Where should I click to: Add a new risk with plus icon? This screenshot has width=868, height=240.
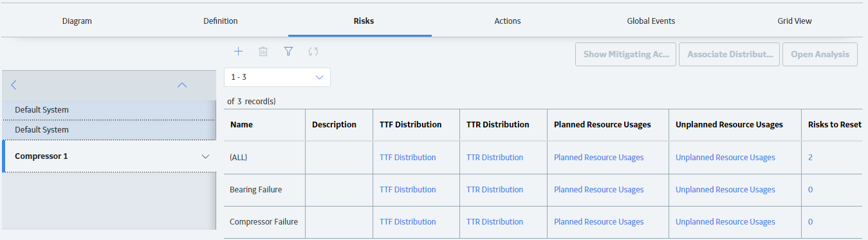pos(238,51)
